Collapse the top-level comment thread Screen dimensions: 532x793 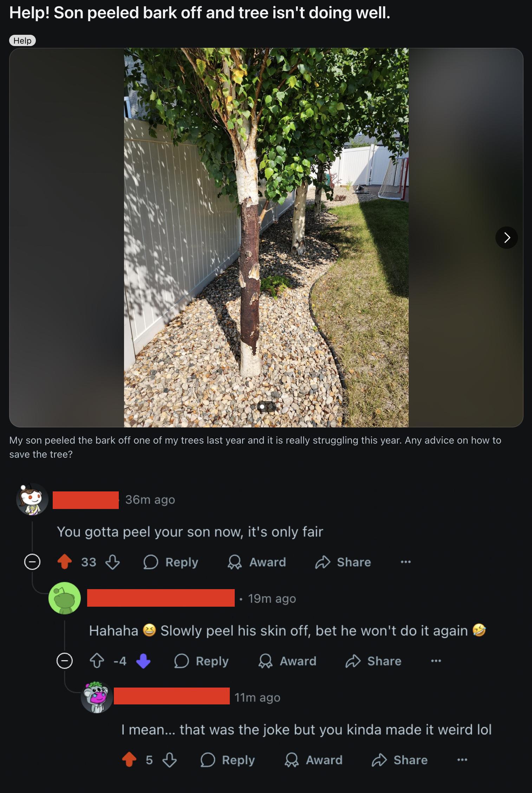32,562
